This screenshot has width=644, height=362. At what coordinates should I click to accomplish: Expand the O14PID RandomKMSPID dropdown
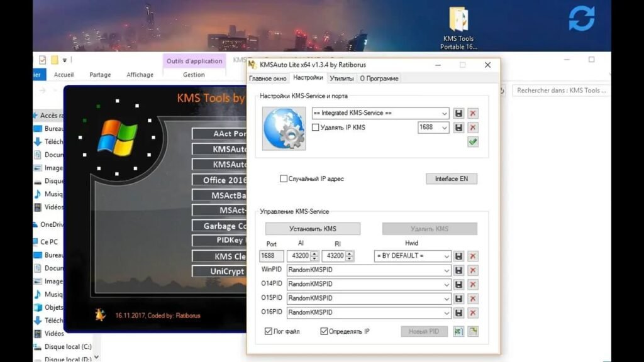446,285
